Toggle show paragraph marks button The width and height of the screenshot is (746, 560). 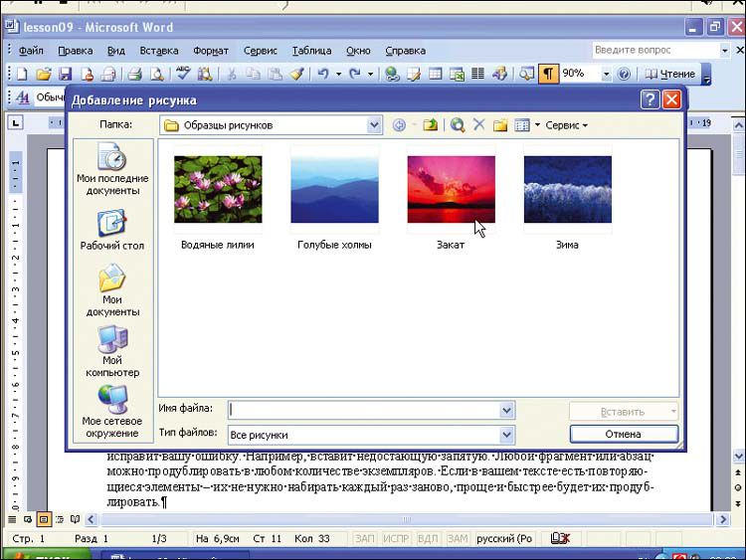tap(548, 74)
